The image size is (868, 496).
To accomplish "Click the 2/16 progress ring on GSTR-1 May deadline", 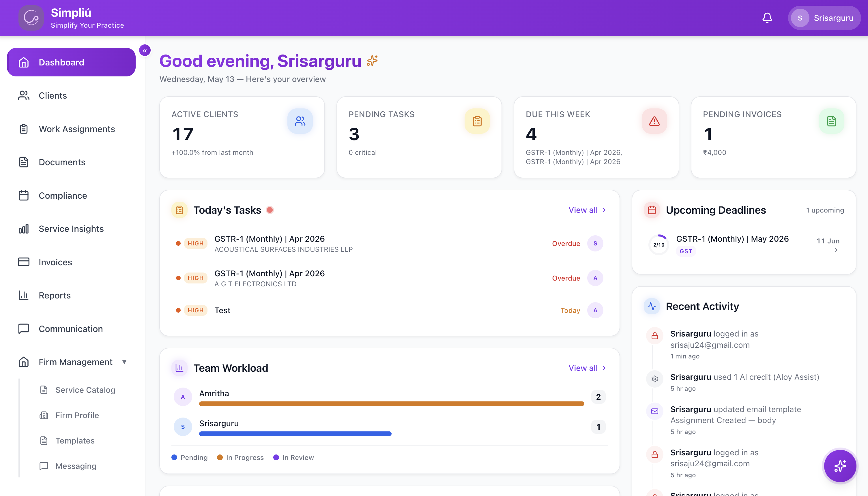I will [x=659, y=245].
